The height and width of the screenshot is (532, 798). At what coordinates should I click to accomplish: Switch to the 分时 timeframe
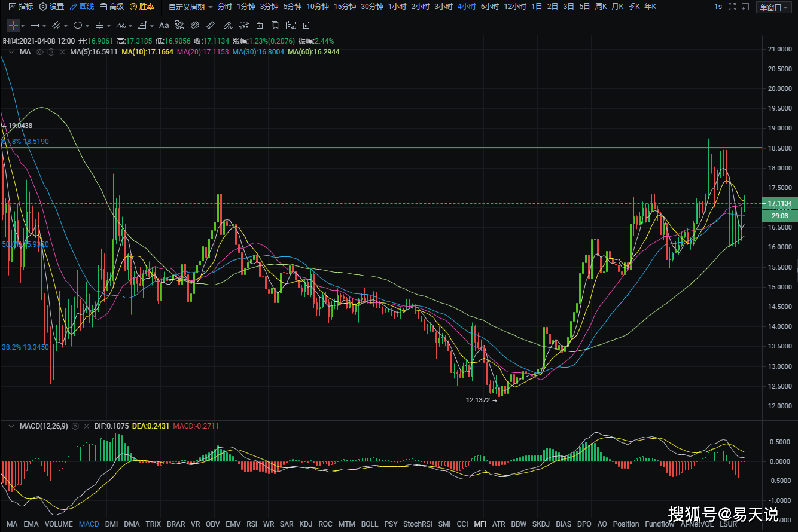[x=225, y=7]
